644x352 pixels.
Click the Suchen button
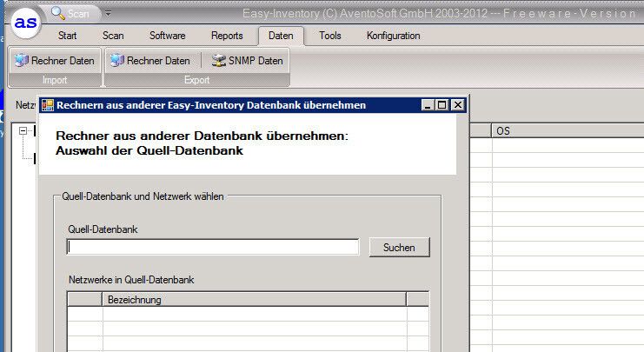399,247
